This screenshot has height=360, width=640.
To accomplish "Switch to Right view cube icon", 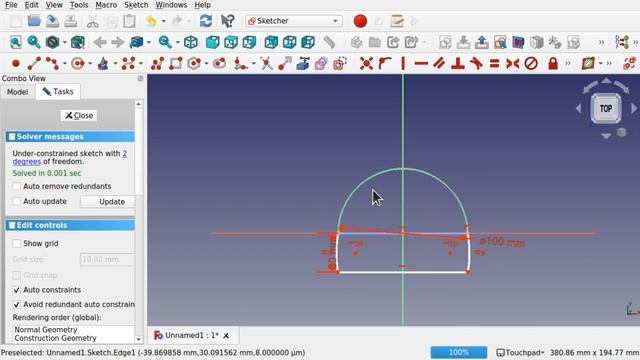I will (x=249, y=42).
